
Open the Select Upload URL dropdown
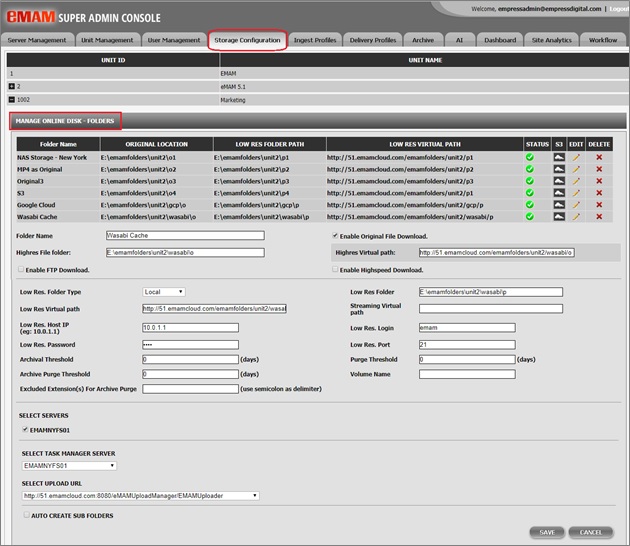pos(140,496)
